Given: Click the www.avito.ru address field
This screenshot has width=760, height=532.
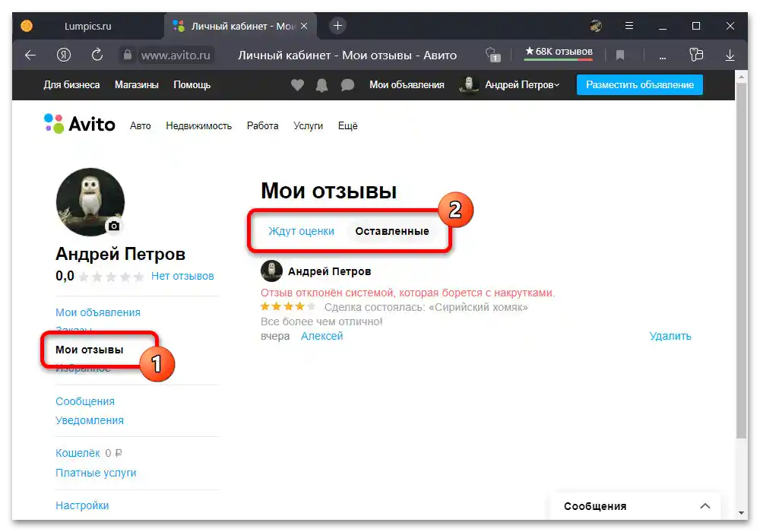Looking at the screenshot, I should click(x=176, y=55).
